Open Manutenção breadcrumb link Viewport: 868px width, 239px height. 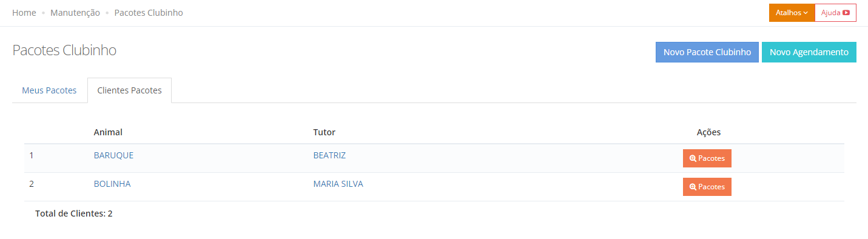pyautogui.click(x=75, y=13)
